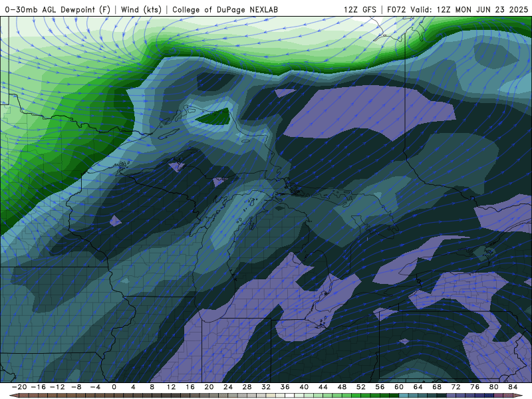Click the '-8' value on the color scale
The height and width of the screenshot is (399, 532).
76,387
